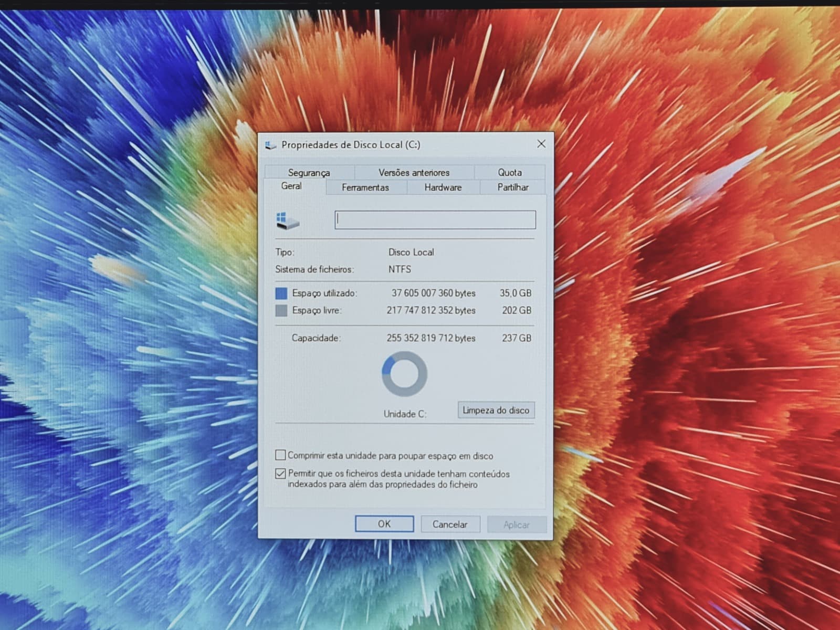Screen dimensions: 840x630
Task: Click the gray free space color square
Action: click(281, 310)
